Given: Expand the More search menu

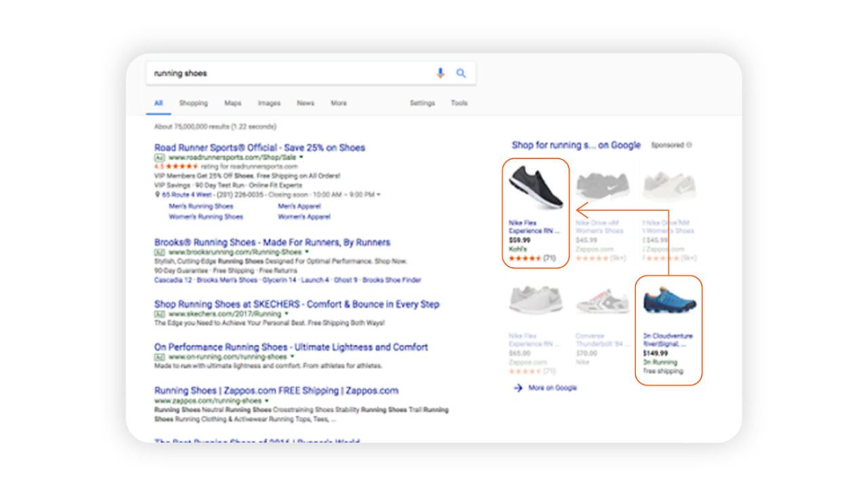Looking at the screenshot, I should (338, 103).
